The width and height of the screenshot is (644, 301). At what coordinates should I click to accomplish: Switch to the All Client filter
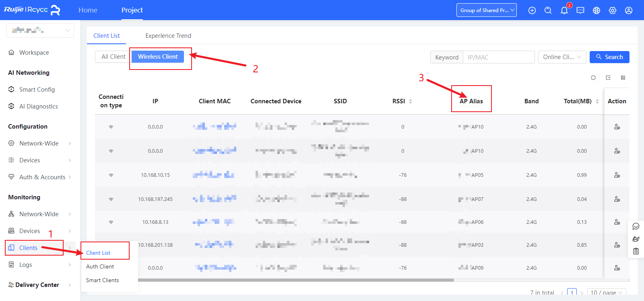point(113,57)
